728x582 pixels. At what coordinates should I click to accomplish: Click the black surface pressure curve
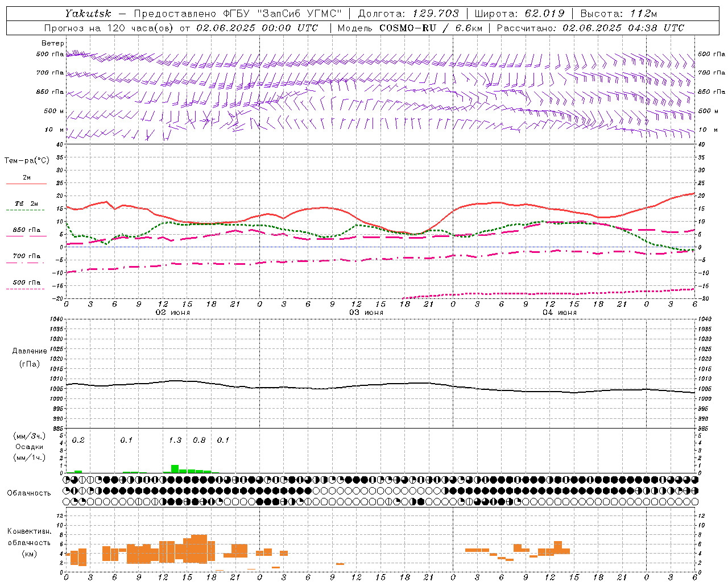(380, 386)
